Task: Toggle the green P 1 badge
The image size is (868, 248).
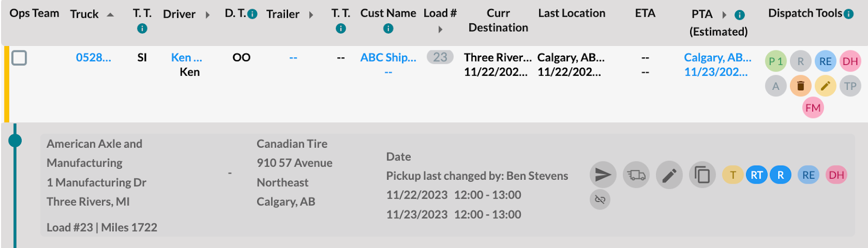Action: tap(776, 61)
